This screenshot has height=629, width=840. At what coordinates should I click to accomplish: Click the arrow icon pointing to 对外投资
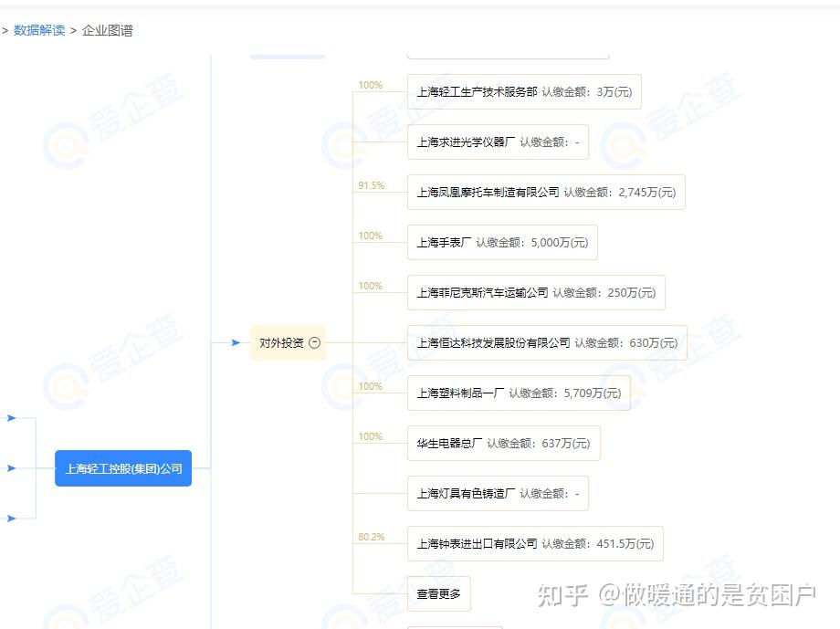point(236,343)
